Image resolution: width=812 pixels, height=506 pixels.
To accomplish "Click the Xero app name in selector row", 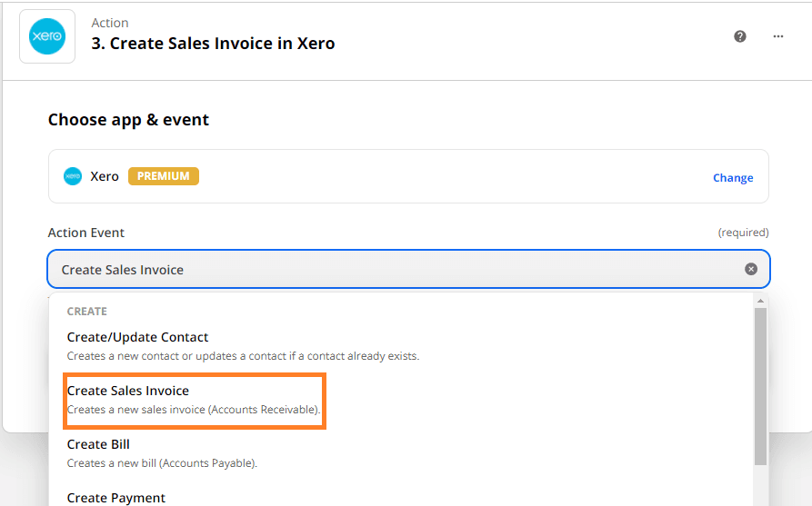I will tap(105, 176).
